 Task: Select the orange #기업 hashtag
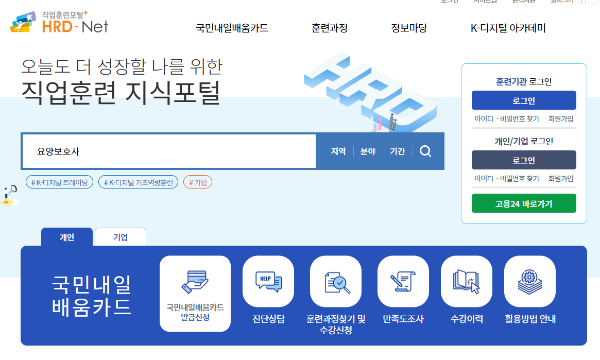tap(197, 182)
